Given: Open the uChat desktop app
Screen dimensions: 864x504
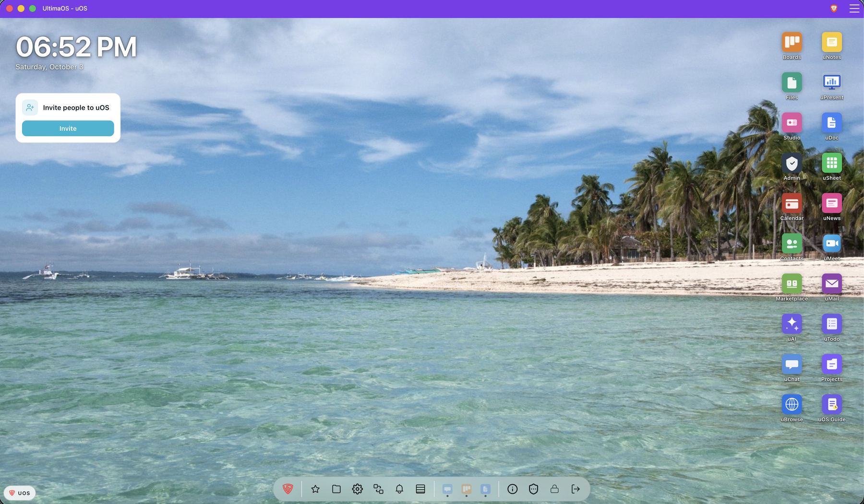Looking at the screenshot, I should click(792, 364).
